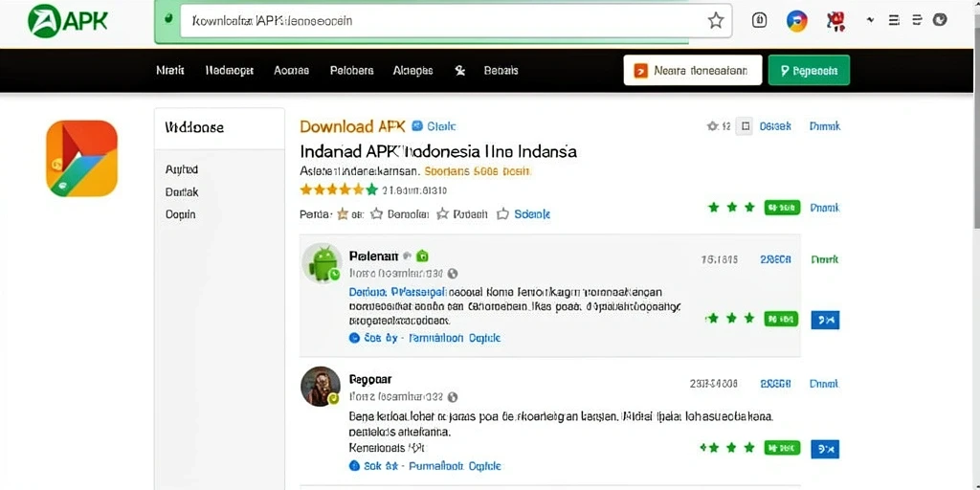Click the blue Sdenlk link
This screenshot has height=490, width=980.
point(532,213)
